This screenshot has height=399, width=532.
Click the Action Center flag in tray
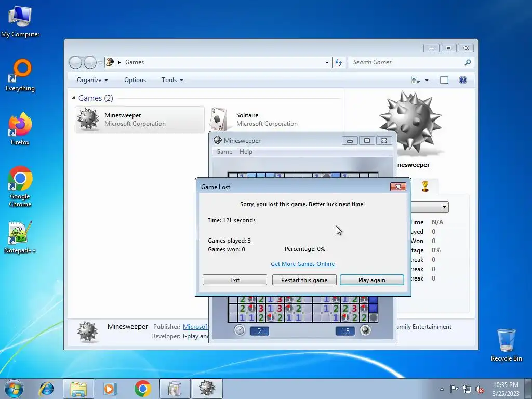(x=454, y=389)
